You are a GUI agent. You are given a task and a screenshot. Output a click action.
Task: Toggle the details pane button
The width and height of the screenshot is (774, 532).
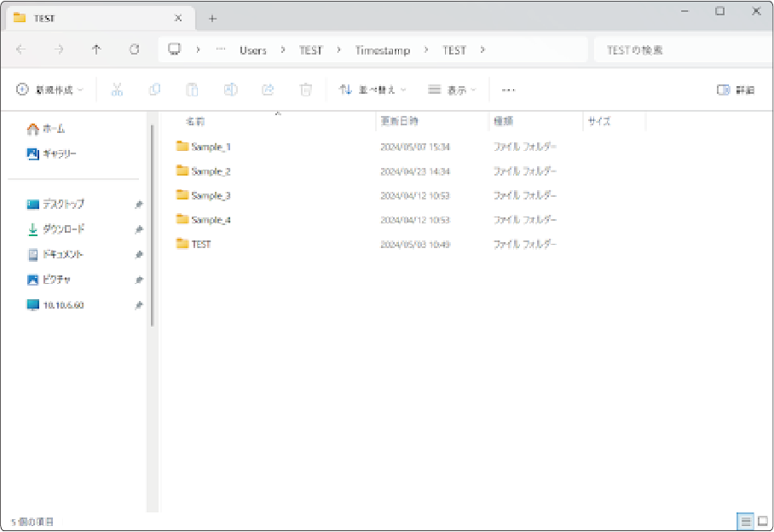coord(736,90)
